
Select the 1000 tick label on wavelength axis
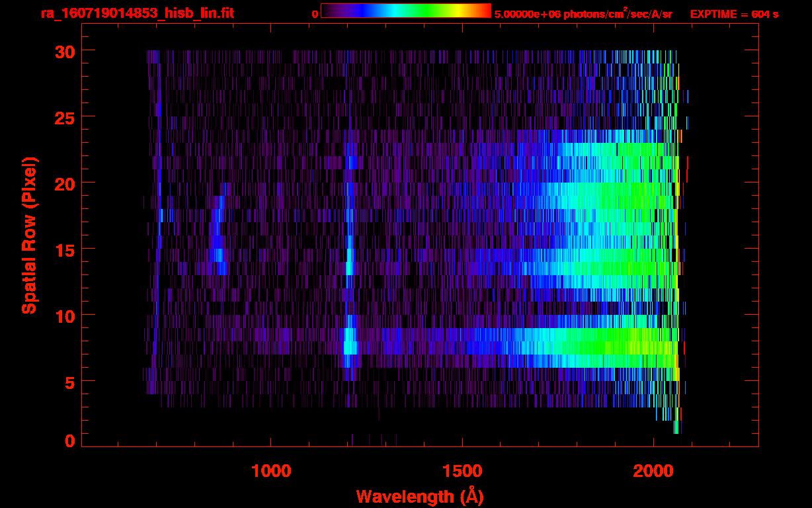(271, 471)
